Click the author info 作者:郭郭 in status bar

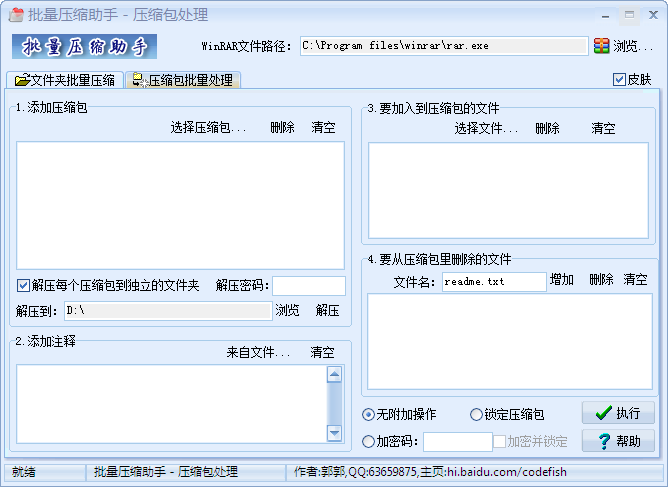[430, 472]
